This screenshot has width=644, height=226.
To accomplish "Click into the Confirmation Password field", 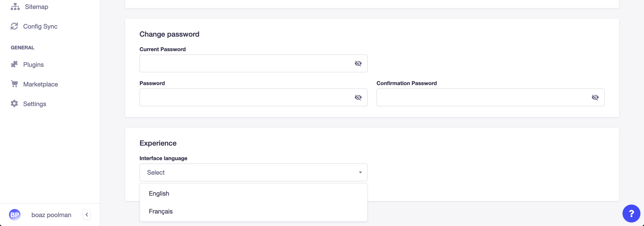I will tap(490, 97).
